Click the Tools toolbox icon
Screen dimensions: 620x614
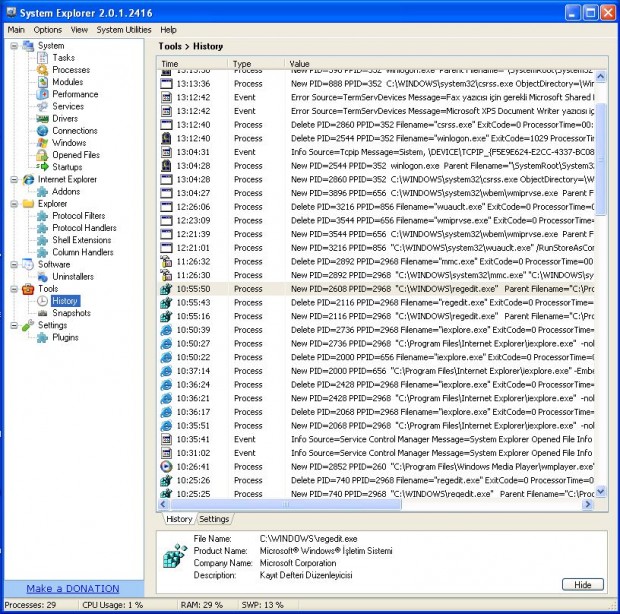pos(28,289)
